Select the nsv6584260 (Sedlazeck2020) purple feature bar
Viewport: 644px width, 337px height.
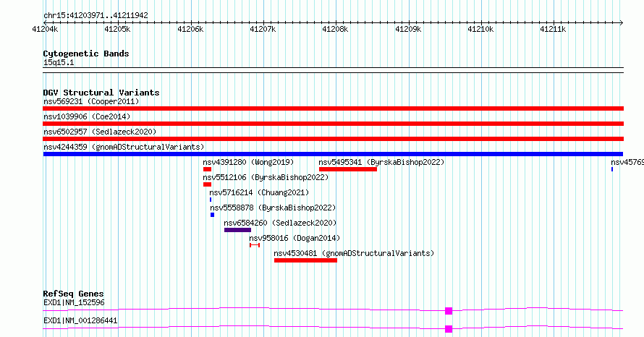click(237, 230)
